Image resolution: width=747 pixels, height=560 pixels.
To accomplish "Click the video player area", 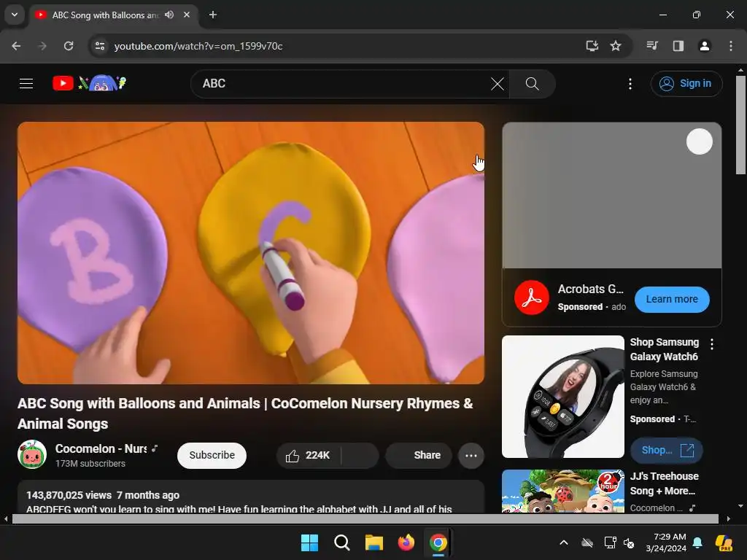I will pos(251,253).
